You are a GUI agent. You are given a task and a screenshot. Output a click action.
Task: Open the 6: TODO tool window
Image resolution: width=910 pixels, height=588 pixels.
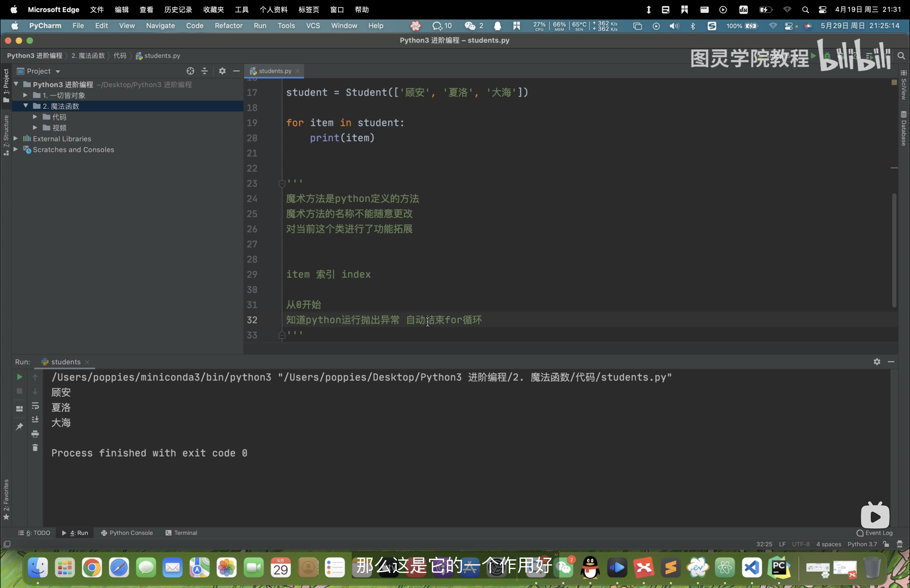[34, 533]
